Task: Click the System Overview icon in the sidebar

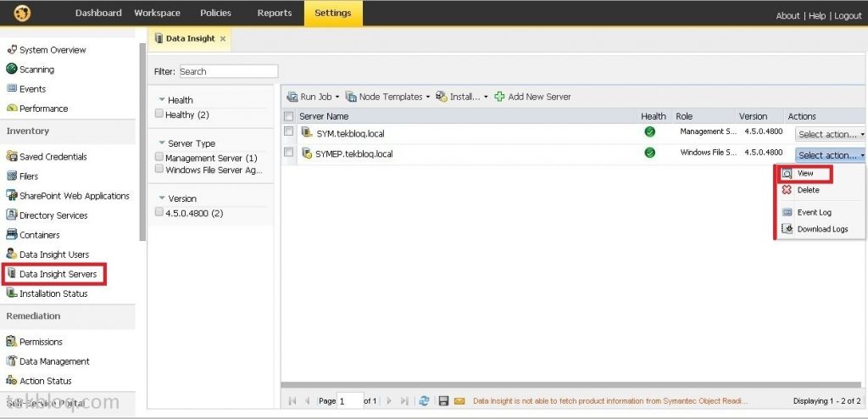Action: 12,50
